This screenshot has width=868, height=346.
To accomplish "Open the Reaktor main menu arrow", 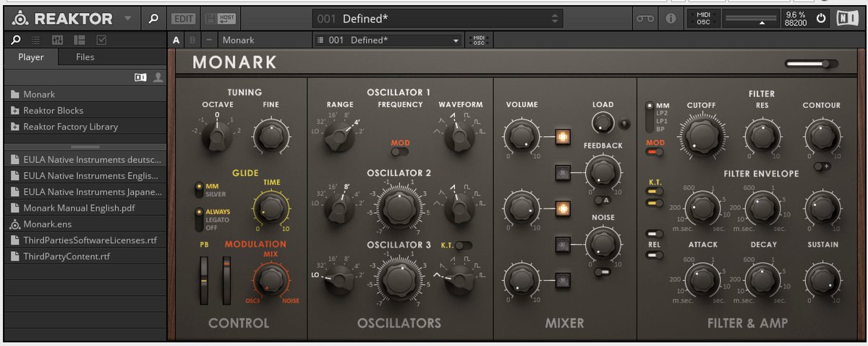I will point(128,19).
